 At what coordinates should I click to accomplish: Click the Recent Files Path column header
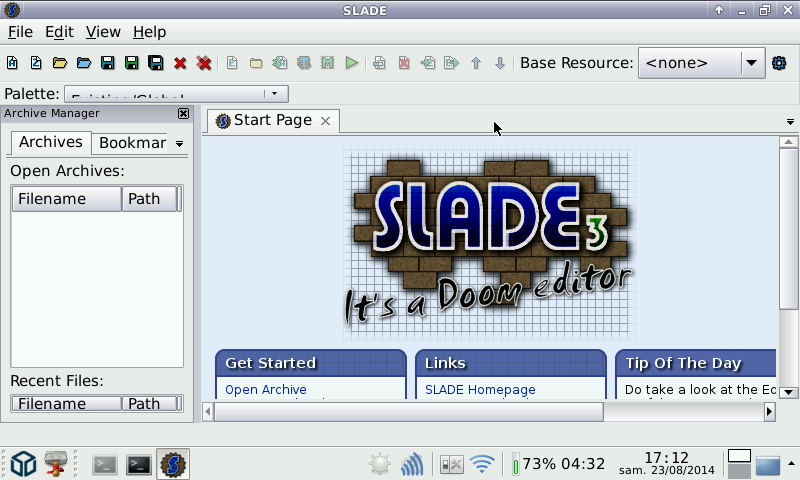point(149,403)
